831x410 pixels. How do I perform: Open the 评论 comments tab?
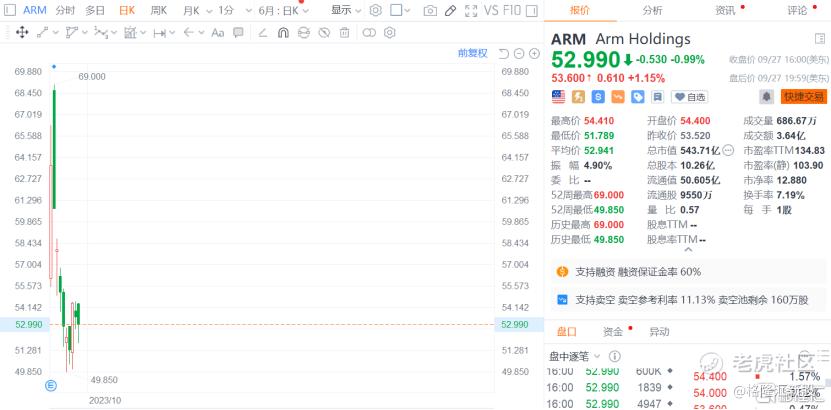[797, 10]
